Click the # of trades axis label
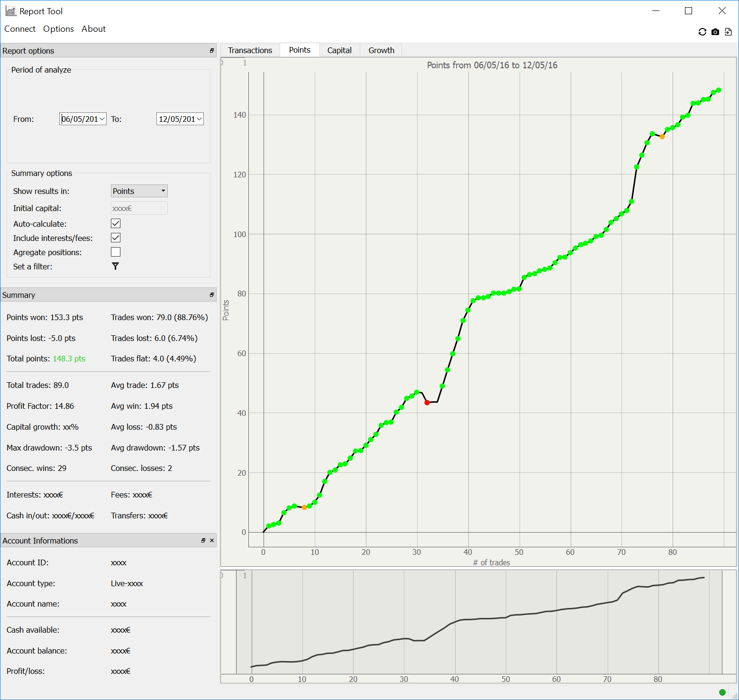The width and height of the screenshot is (739, 700). point(492,562)
